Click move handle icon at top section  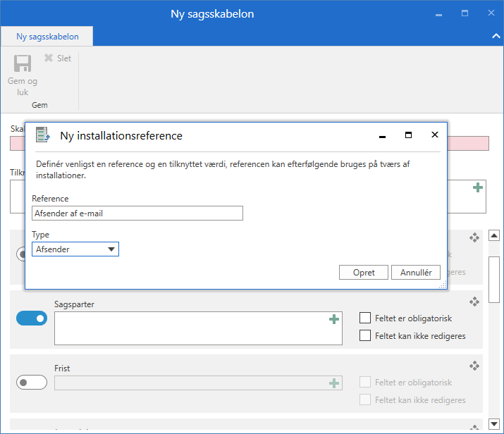click(474, 238)
